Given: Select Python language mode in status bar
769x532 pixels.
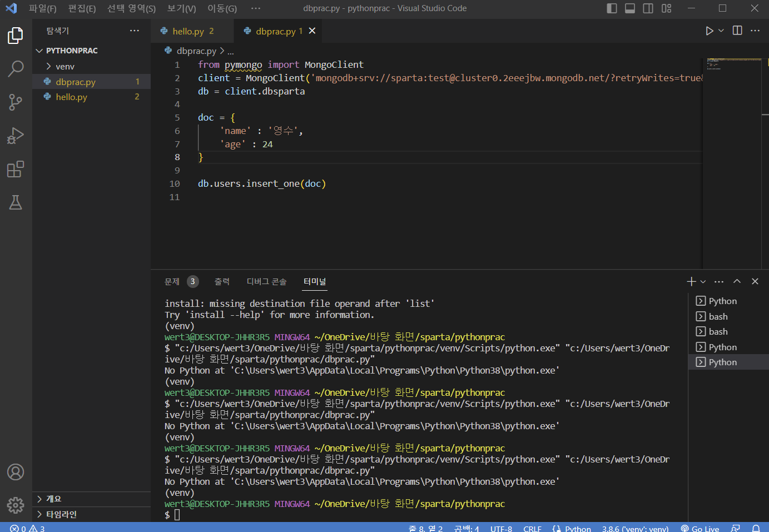Looking at the screenshot, I should click(578, 529).
